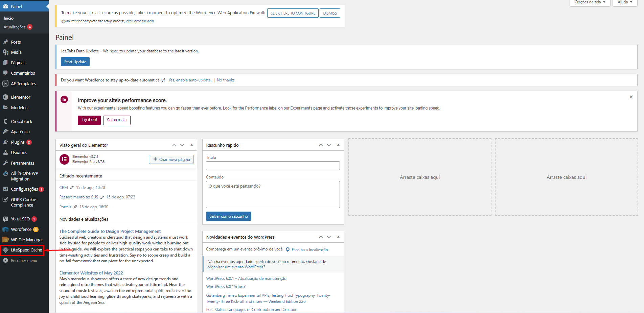The image size is (644, 313).
Task: Open the Início submenu item
Action: [9, 18]
